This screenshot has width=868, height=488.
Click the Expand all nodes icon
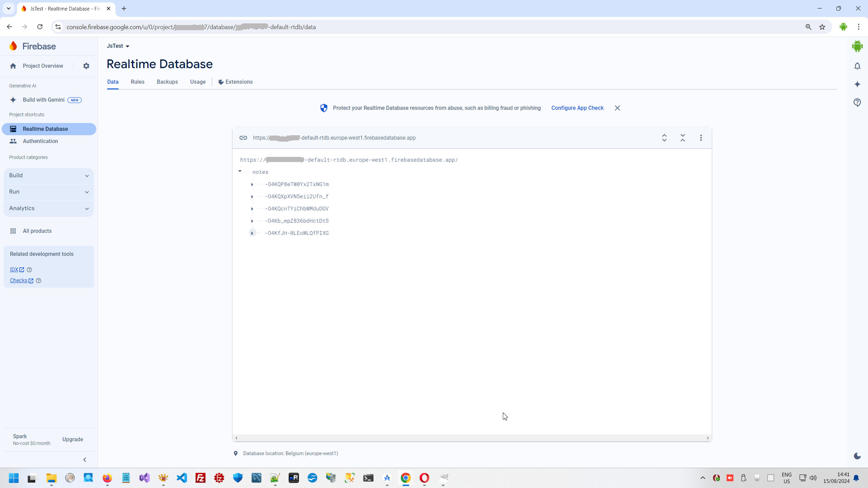pyautogui.click(x=664, y=138)
